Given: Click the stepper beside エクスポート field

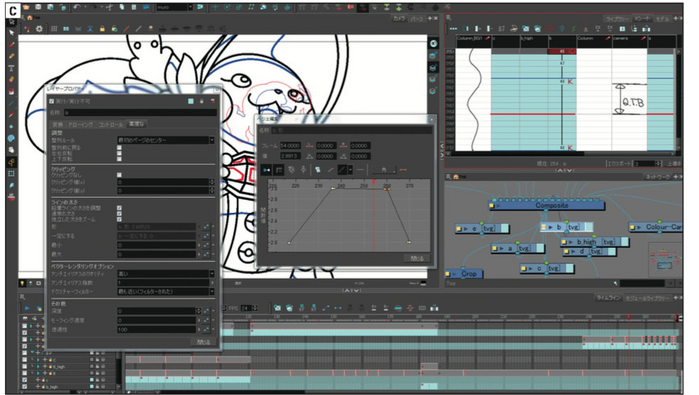Looking at the screenshot, I should [x=658, y=164].
